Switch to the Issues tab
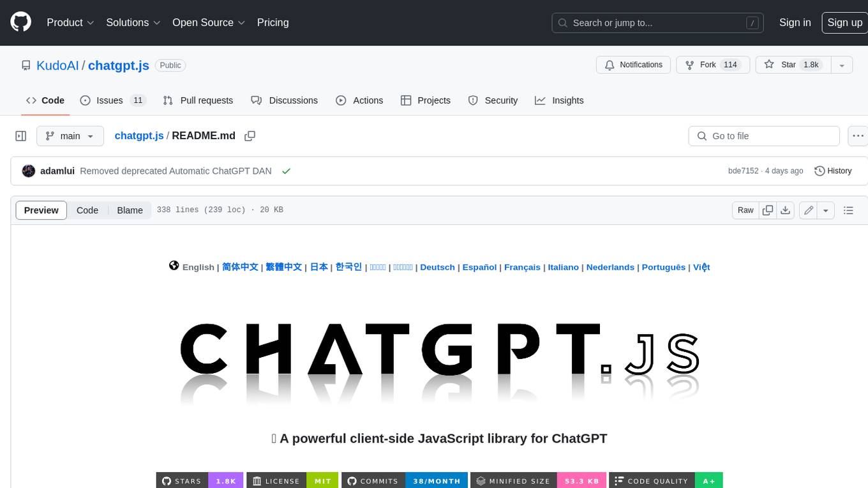The width and height of the screenshot is (868, 488). (113, 100)
